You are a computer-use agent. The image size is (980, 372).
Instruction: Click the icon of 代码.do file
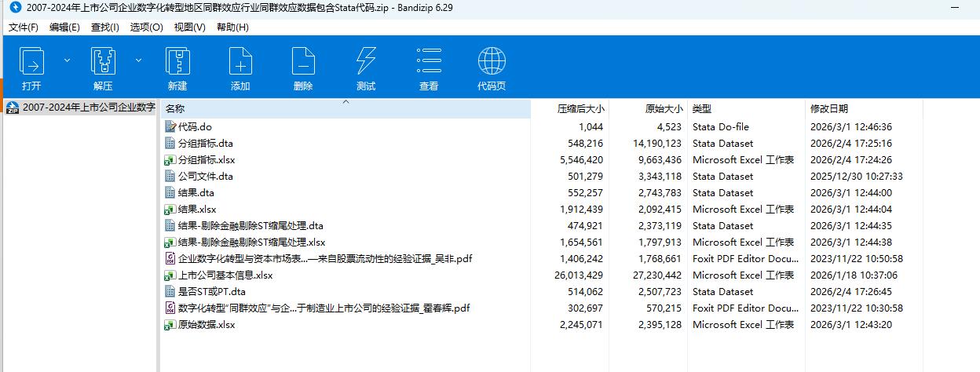(x=170, y=126)
